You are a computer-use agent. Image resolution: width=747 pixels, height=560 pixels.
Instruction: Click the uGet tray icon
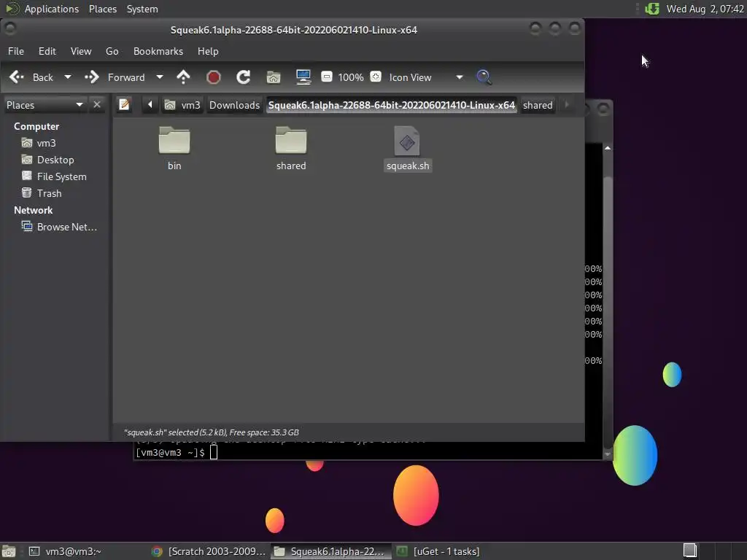[652, 9]
